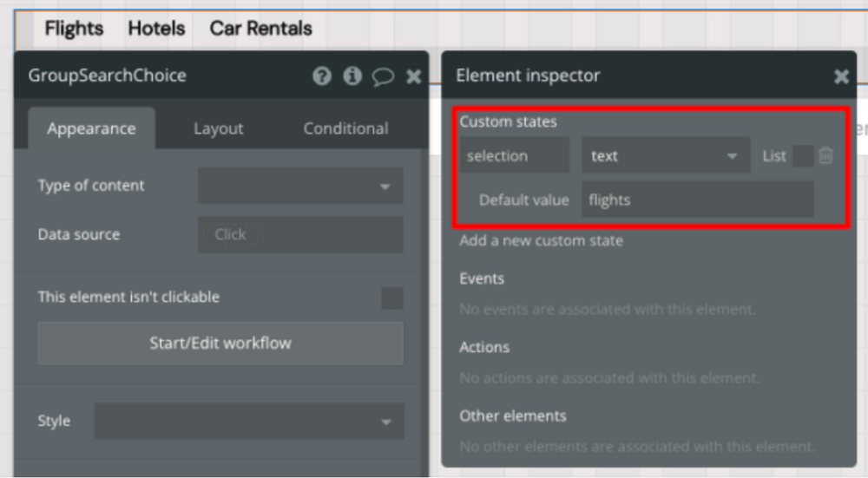Click the help question mark icon
Image resolution: width=868 pixels, height=478 pixels.
click(x=322, y=76)
